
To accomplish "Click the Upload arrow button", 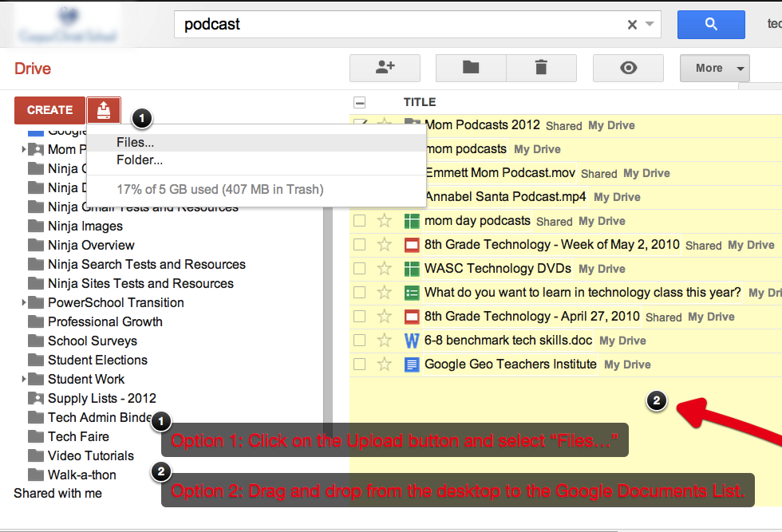I will coord(103,110).
